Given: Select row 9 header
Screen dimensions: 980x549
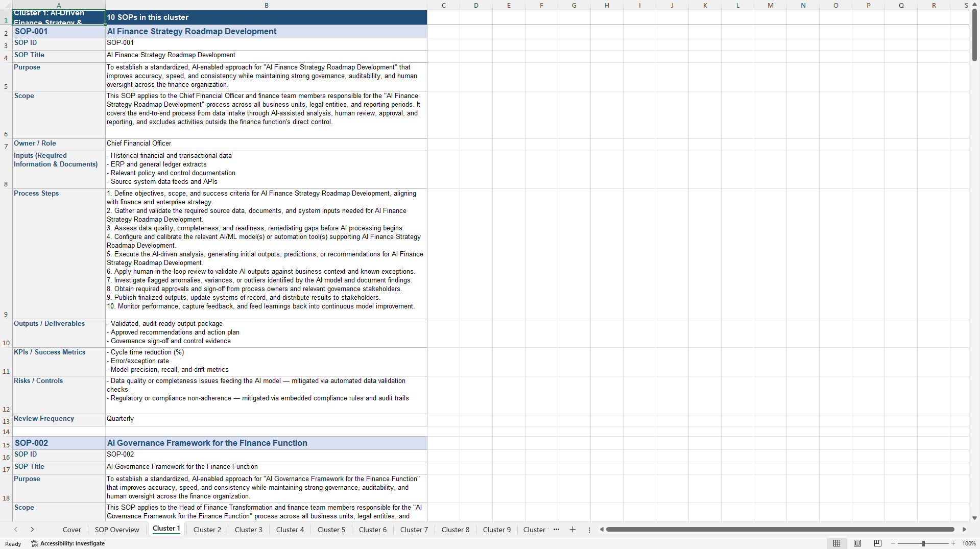Looking at the screenshot, I should [6, 254].
